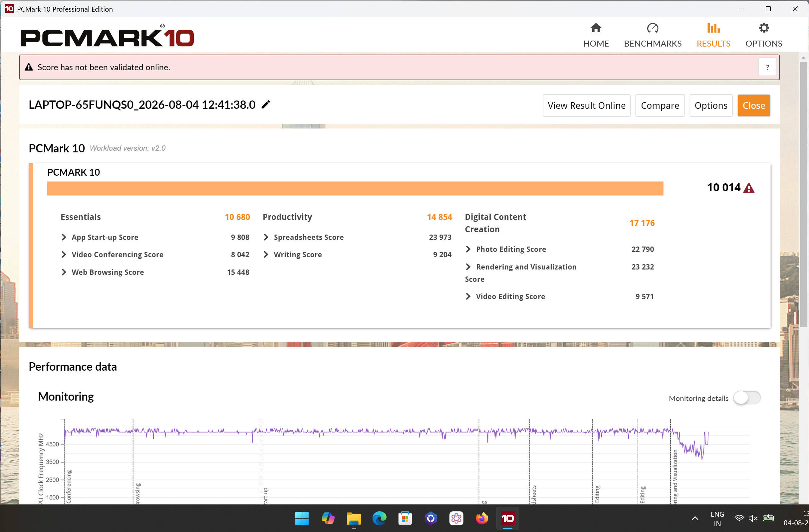
Task: Click the battery charging icon in tray
Action: (x=768, y=518)
